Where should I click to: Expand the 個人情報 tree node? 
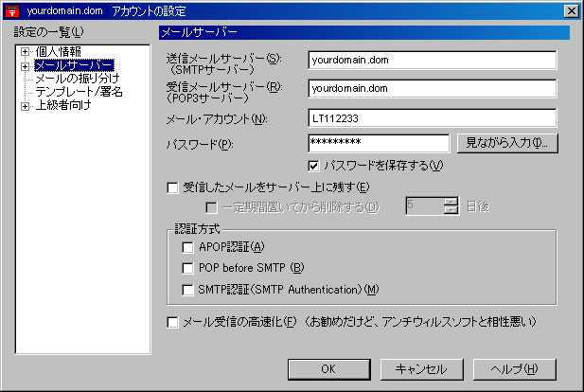[x=25, y=51]
